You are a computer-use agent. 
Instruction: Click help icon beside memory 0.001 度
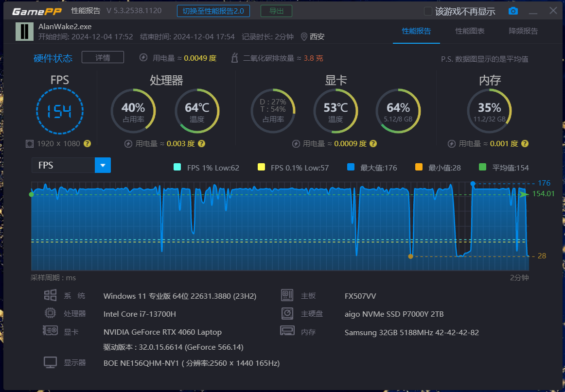pyautogui.click(x=525, y=144)
